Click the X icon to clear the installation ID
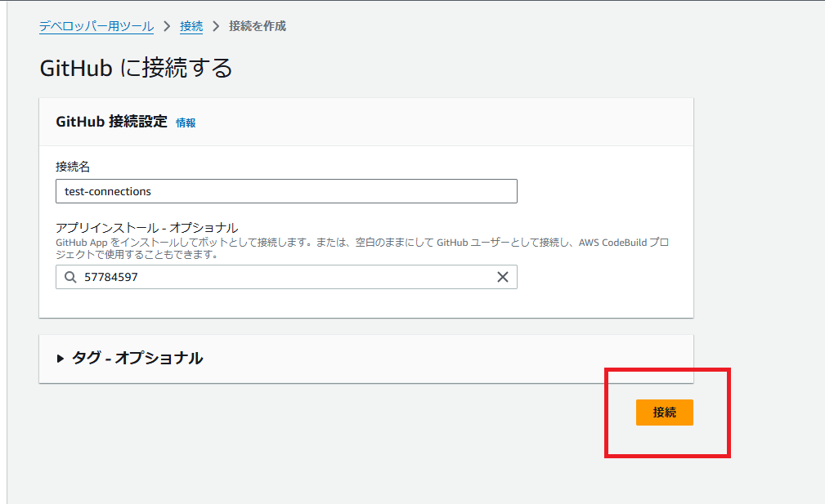The height and width of the screenshot is (504, 825). coord(502,277)
